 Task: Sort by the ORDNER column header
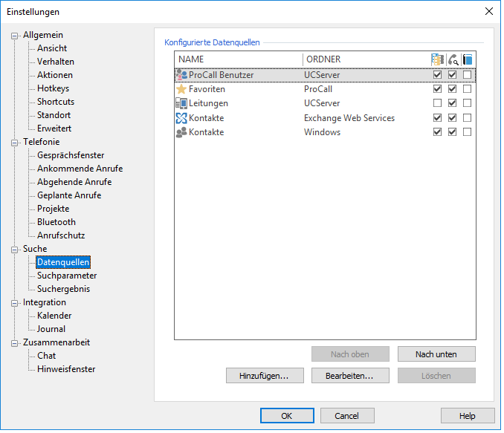[x=366, y=59]
